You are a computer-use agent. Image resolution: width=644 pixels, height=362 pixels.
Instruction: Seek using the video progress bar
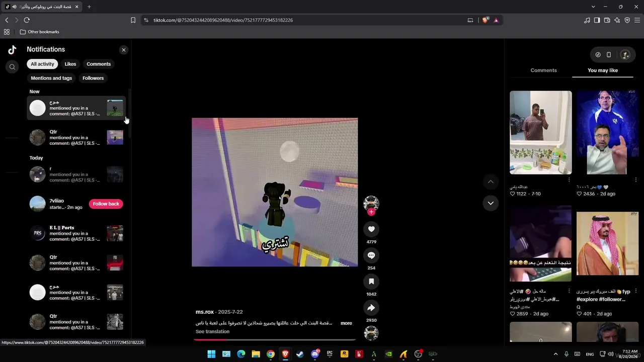click(x=275, y=339)
